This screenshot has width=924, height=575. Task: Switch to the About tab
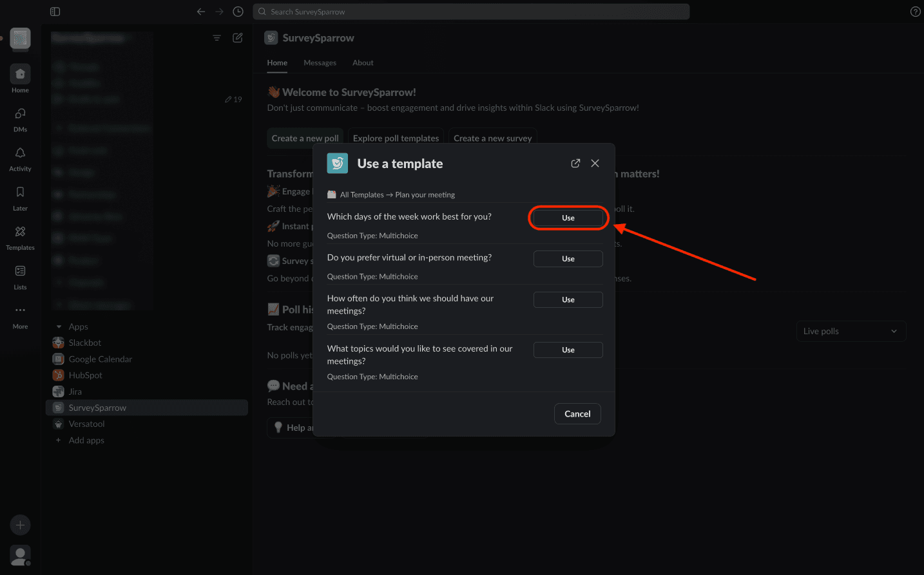[363, 62]
